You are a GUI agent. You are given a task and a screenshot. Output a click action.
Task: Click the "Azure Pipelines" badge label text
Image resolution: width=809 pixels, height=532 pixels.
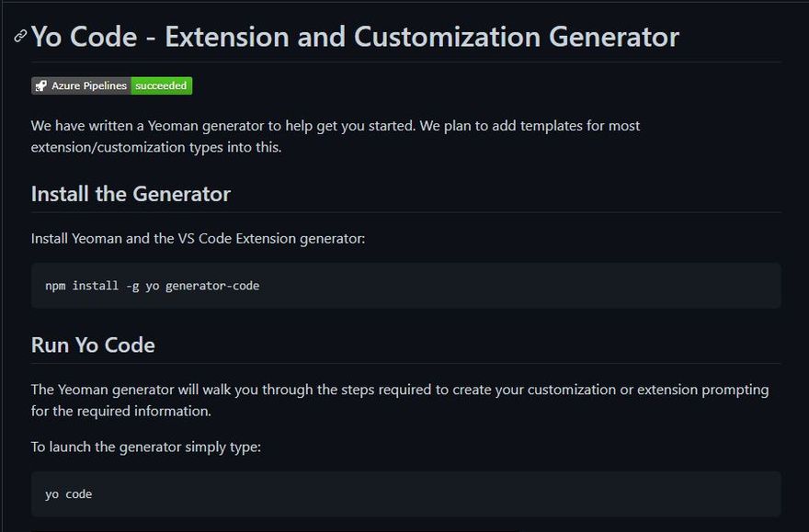(x=89, y=85)
